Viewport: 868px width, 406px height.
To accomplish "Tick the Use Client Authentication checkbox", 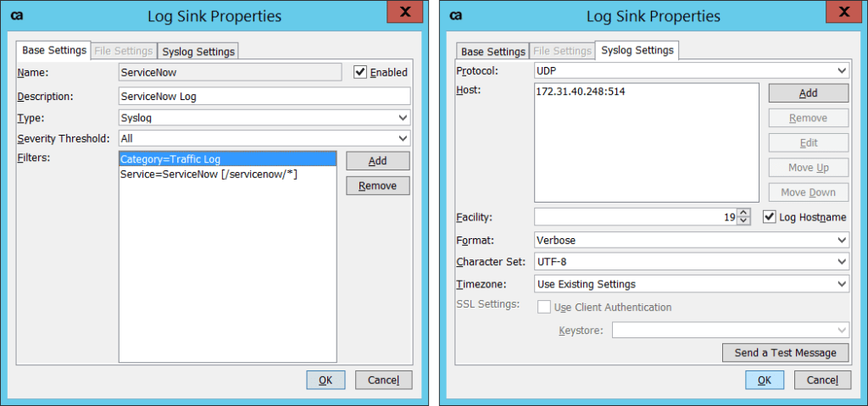I will click(x=543, y=307).
